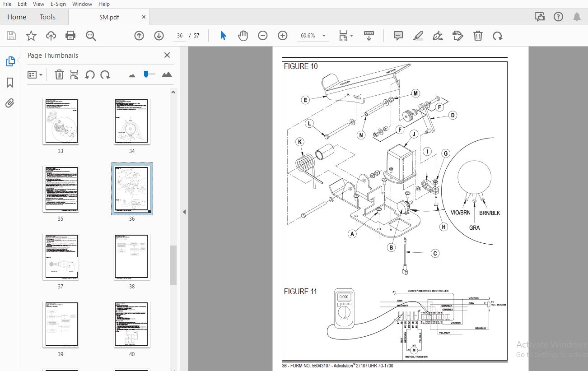588x371 pixels.
Task: Select the SM.pdf document tab
Action: click(109, 17)
